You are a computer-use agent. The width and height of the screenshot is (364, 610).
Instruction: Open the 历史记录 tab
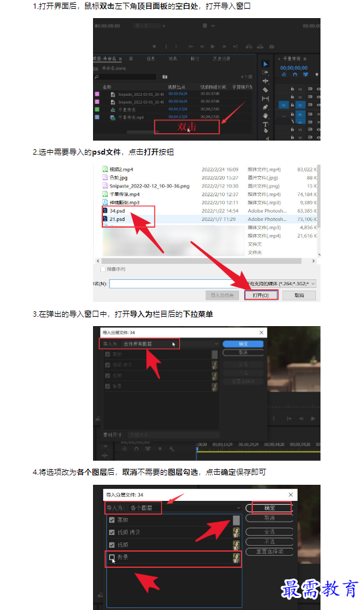[221, 59]
